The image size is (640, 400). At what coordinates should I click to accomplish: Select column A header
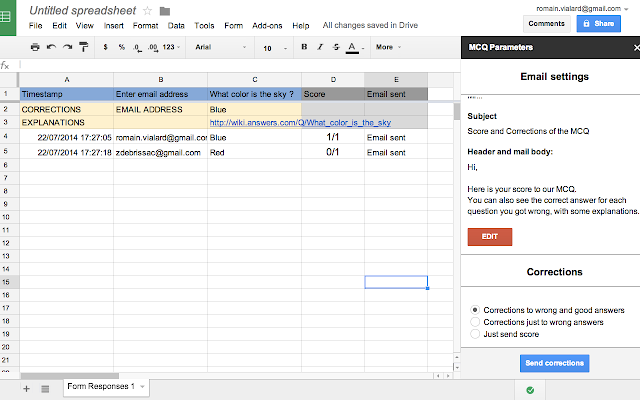[x=67, y=80]
